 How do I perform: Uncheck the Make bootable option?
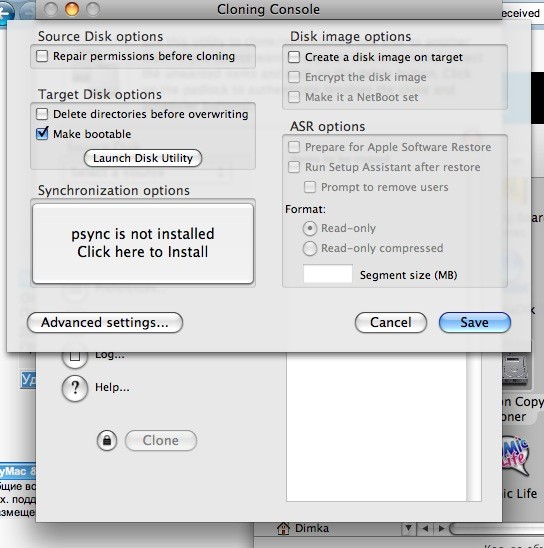(x=42, y=134)
